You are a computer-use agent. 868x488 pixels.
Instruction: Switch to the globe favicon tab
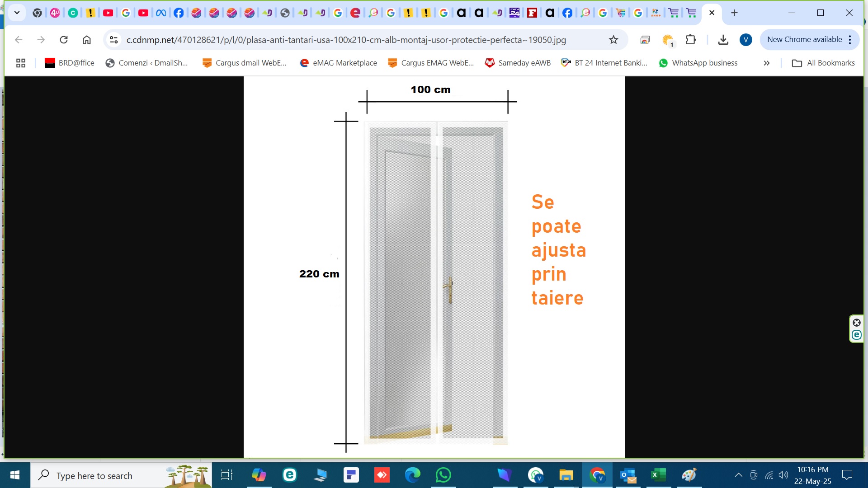(x=285, y=13)
